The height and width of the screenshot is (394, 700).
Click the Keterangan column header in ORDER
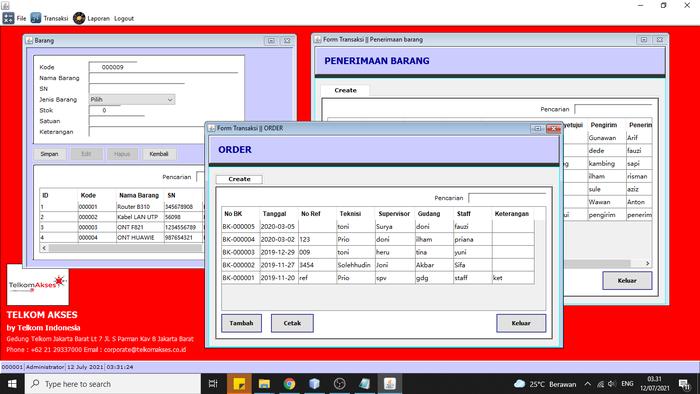point(512,214)
